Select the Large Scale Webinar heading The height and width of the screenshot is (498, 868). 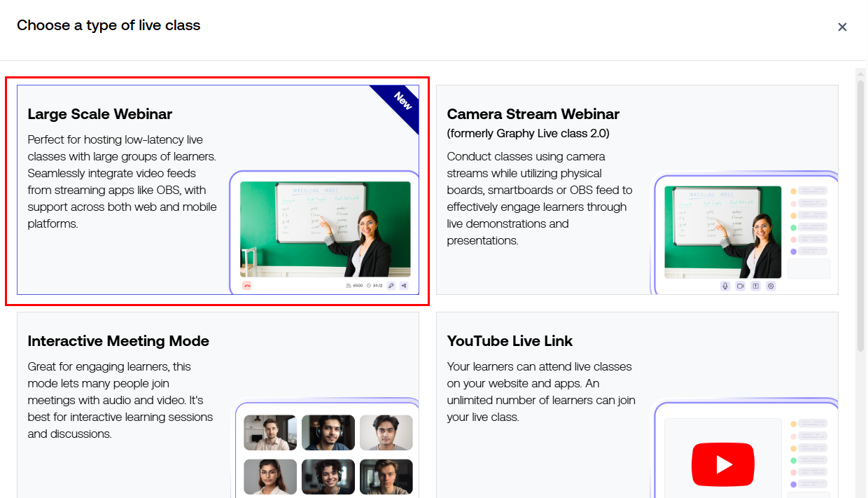(99, 114)
